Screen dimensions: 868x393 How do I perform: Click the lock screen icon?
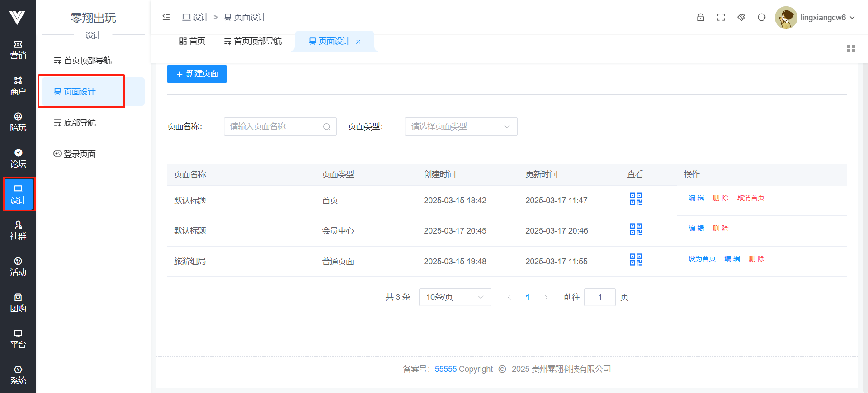(x=700, y=18)
